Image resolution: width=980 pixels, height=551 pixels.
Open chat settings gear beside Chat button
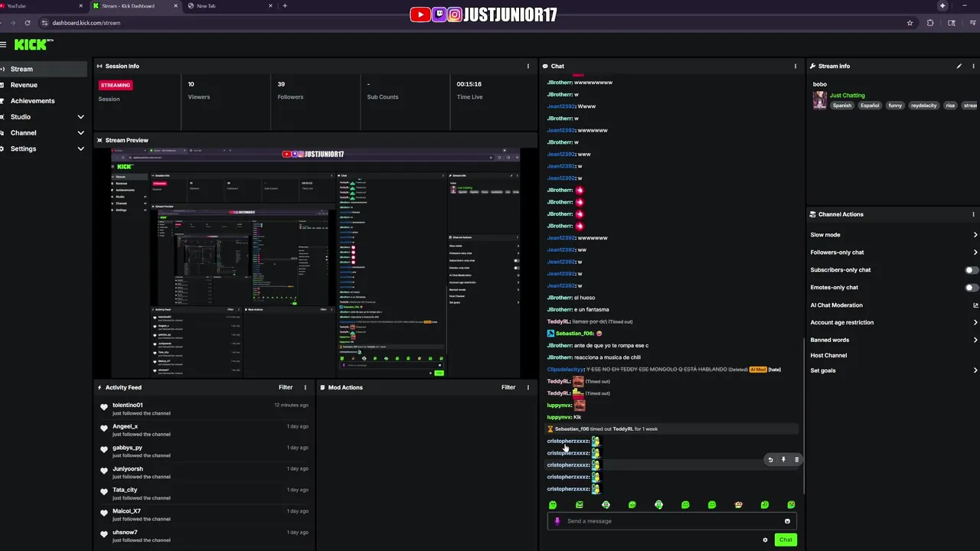[x=765, y=540]
